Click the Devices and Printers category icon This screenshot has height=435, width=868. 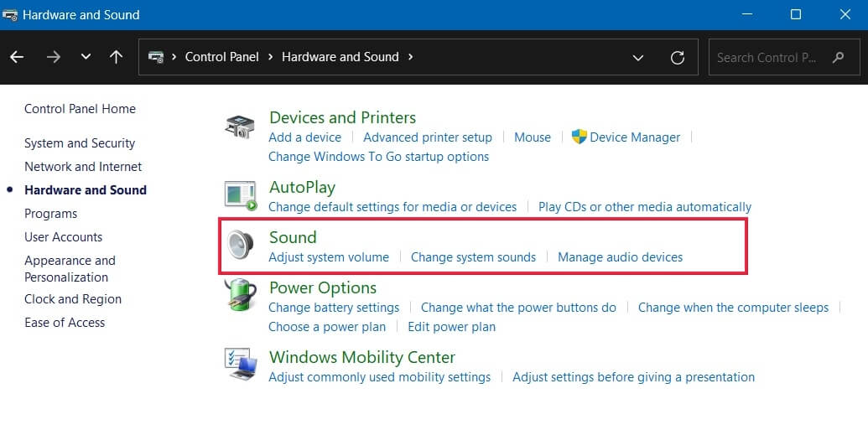click(x=240, y=127)
